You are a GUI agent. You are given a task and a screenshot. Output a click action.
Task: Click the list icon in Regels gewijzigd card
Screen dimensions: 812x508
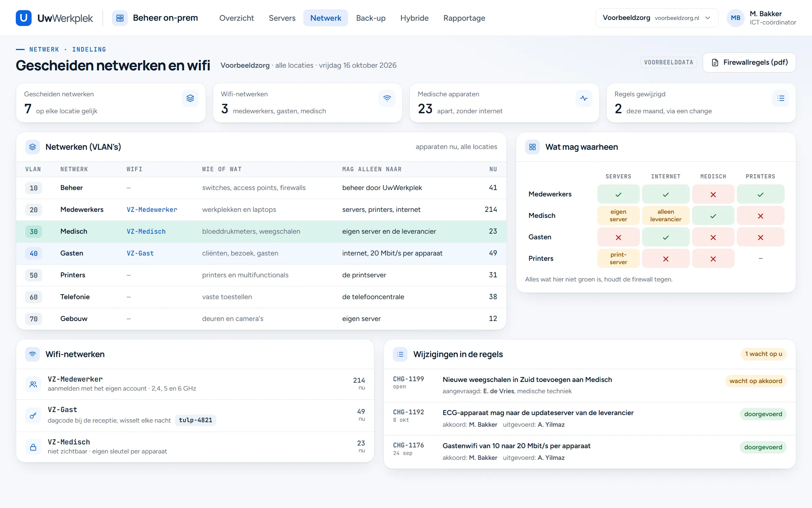tap(781, 98)
